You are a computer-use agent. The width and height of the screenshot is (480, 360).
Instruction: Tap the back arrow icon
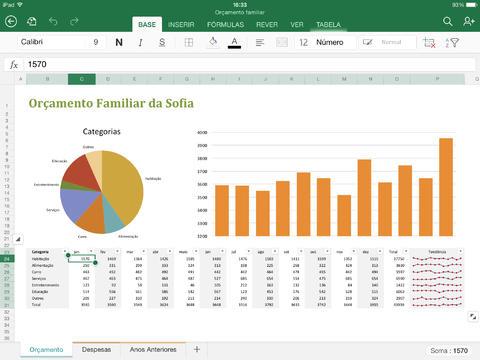pyautogui.click(x=11, y=22)
